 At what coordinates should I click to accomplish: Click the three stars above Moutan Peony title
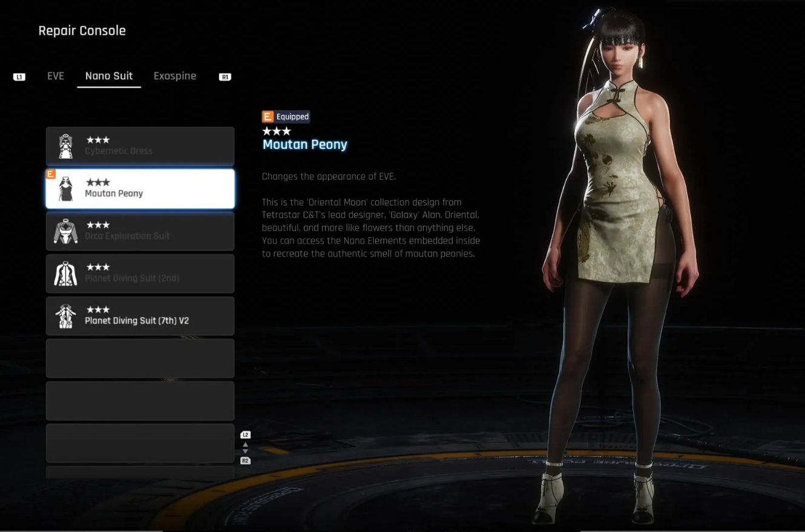pyautogui.click(x=277, y=131)
